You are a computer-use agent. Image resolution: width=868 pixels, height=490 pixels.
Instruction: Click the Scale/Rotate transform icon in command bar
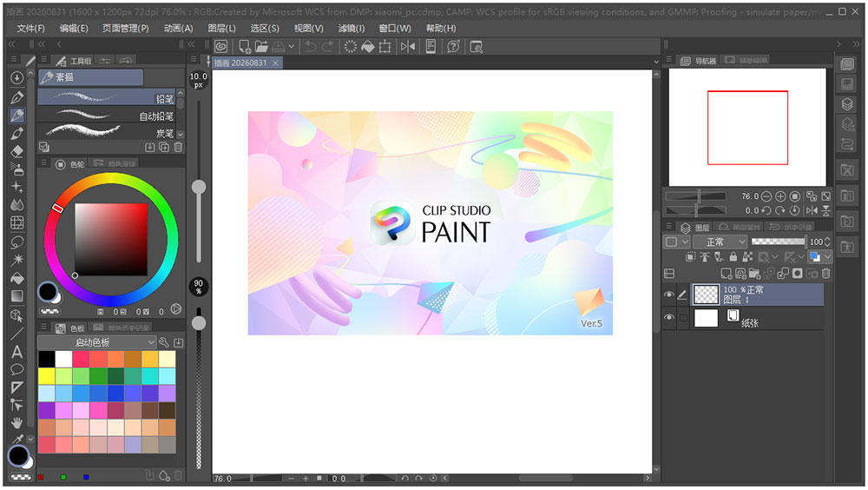coord(385,47)
